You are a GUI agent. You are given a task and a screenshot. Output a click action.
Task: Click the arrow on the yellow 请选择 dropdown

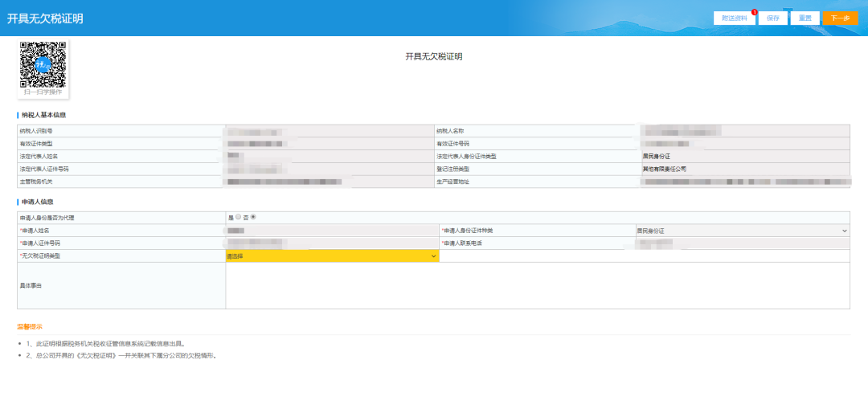coord(434,256)
